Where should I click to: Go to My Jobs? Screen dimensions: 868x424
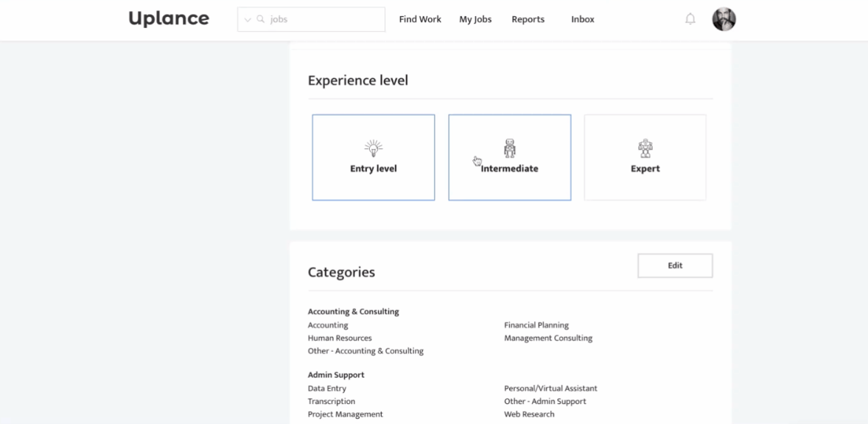pyautogui.click(x=475, y=19)
